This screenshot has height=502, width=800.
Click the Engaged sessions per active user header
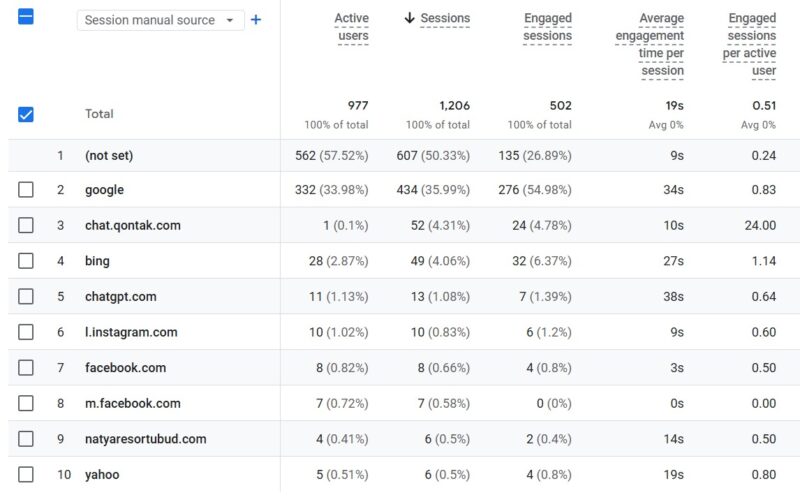749,44
